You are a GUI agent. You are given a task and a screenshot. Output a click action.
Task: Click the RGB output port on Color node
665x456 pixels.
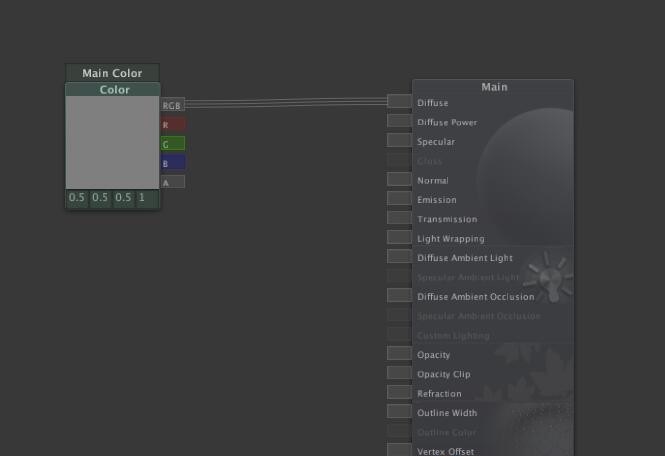click(172, 105)
